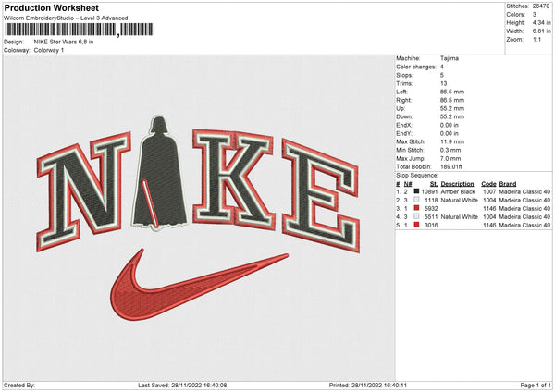Click Natural White description in stop row 2
555x392 pixels.
(x=460, y=201)
